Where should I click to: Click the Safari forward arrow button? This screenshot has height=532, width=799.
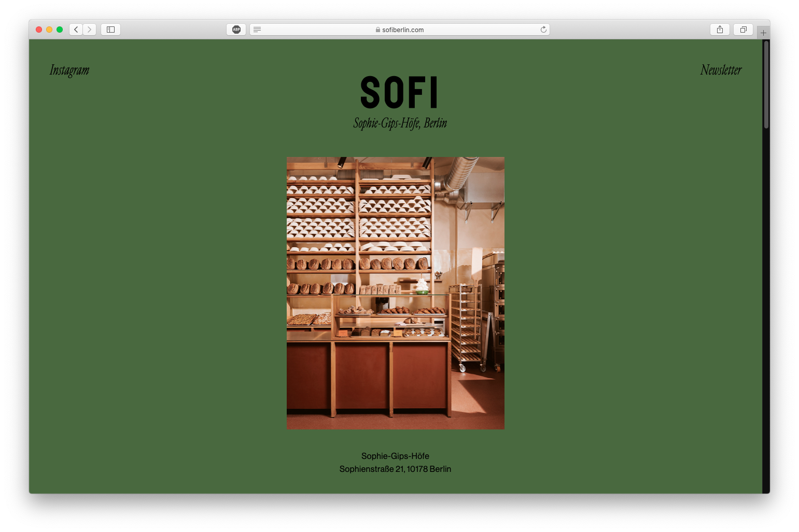tap(90, 30)
